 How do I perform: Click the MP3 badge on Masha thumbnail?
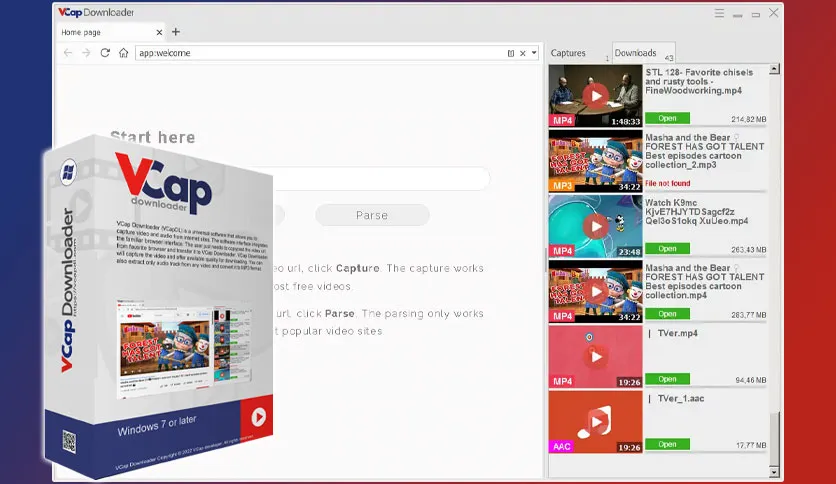[562, 185]
